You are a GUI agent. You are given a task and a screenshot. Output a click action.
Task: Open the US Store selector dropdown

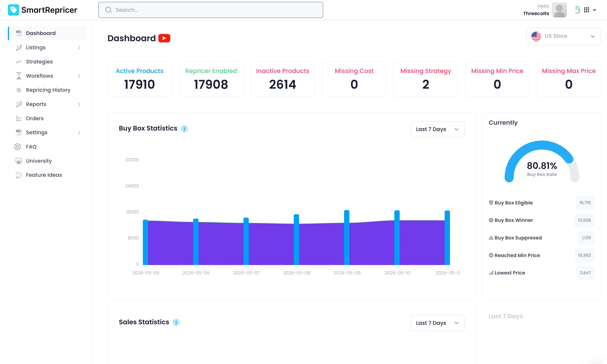point(563,36)
